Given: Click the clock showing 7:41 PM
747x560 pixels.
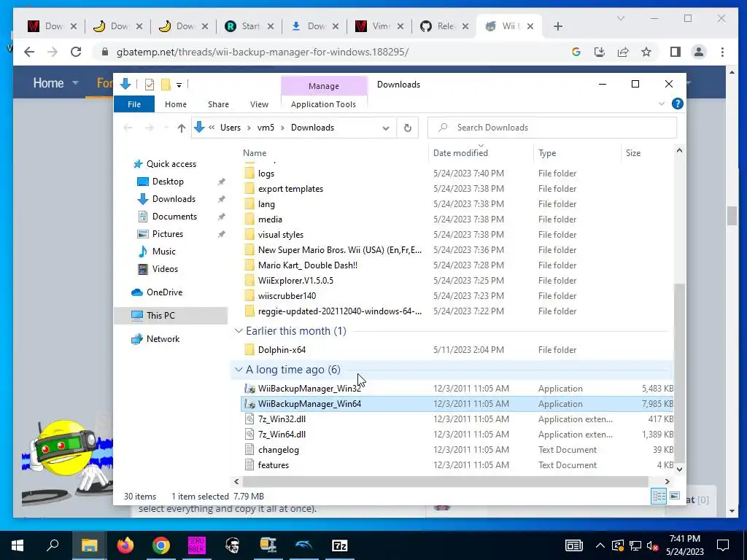Looking at the screenshot, I should tap(684, 539).
